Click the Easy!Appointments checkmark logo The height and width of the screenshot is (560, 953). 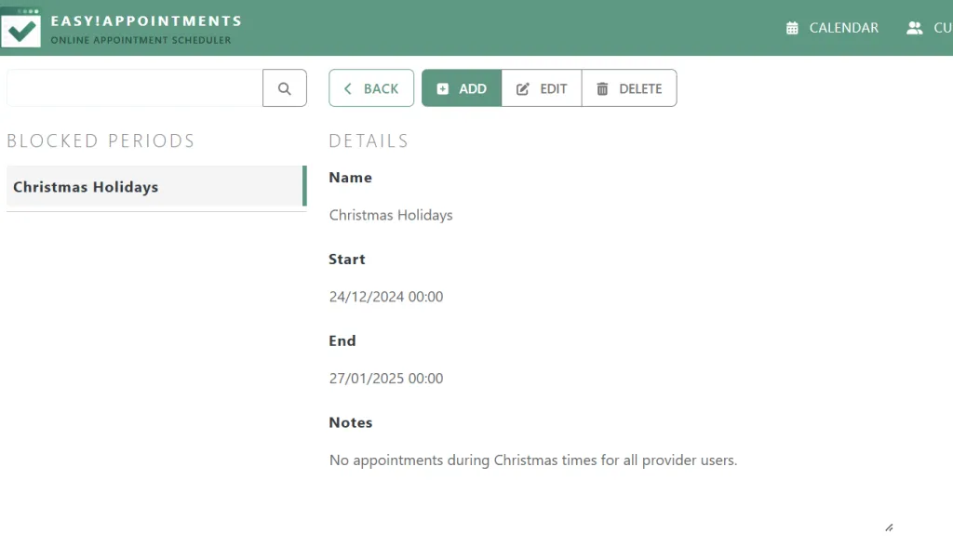click(x=20, y=28)
